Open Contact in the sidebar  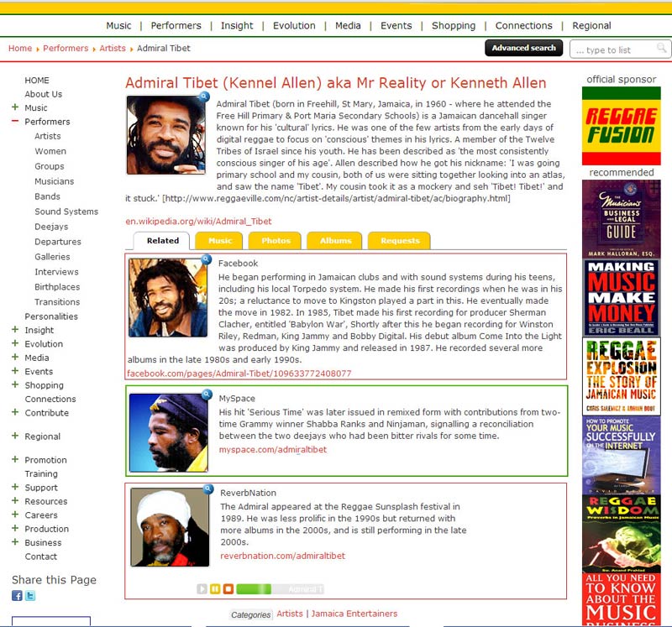coord(40,556)
